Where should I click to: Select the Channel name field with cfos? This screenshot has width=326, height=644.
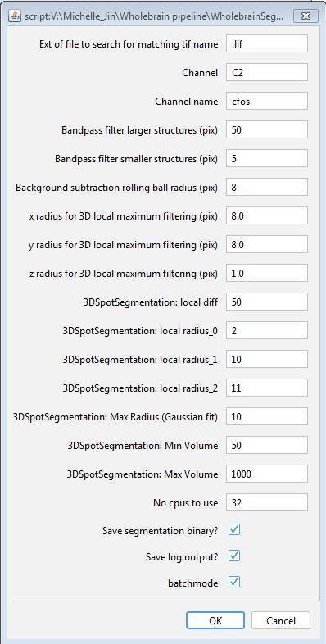pyautogui.click(x=267, y=101)
